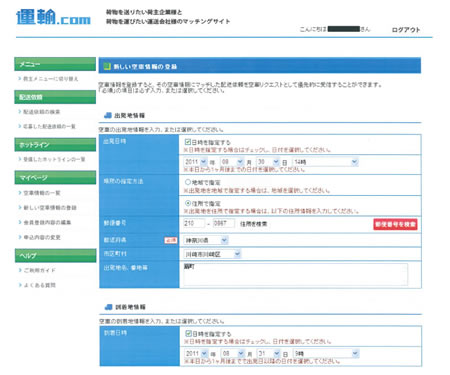The width and height of the screenshot is (450, 375).
Task: Open the departure year dropdown showing 2011
Action: pos(196,162)
